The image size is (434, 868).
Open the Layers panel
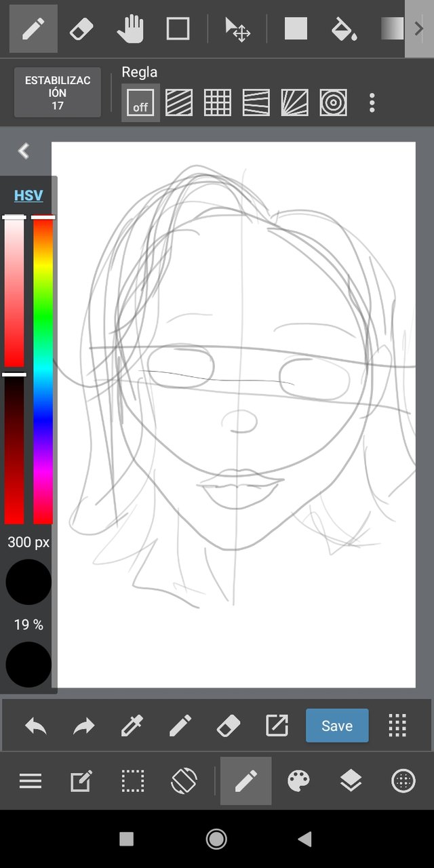point(351,781)
